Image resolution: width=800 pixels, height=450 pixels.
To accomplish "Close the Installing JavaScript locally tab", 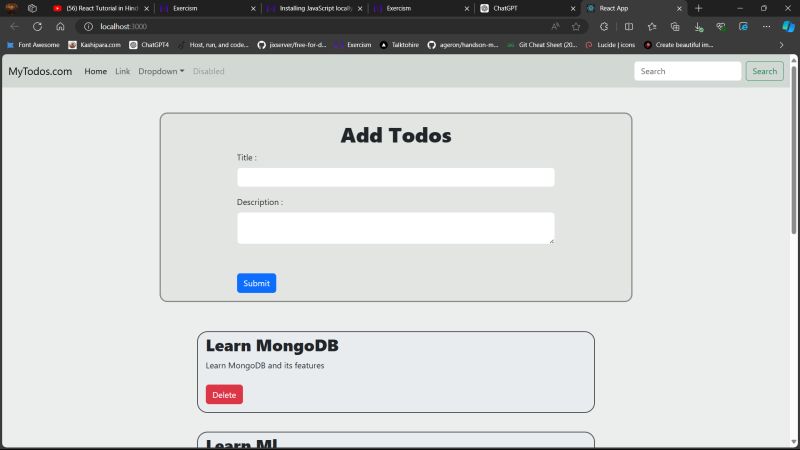I will (360, 9).
